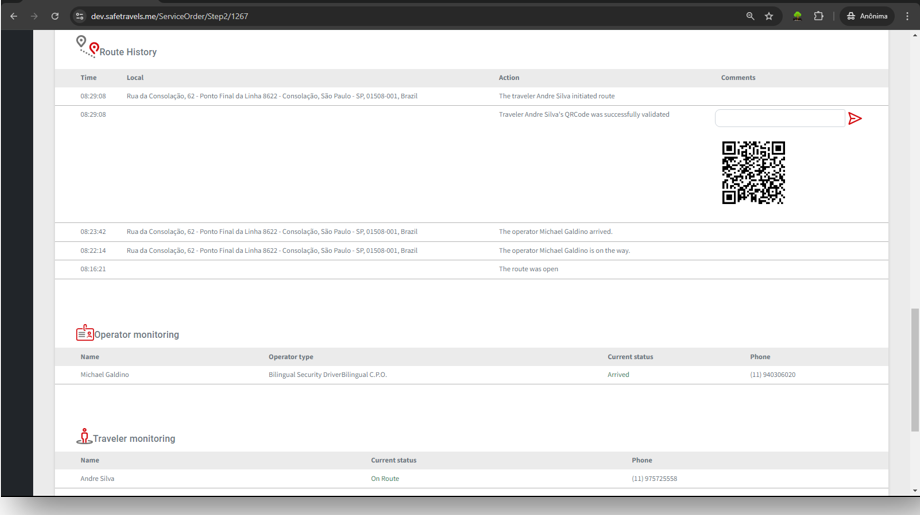
Task: Click the site information icon in address bar
Action: (80, 16)
